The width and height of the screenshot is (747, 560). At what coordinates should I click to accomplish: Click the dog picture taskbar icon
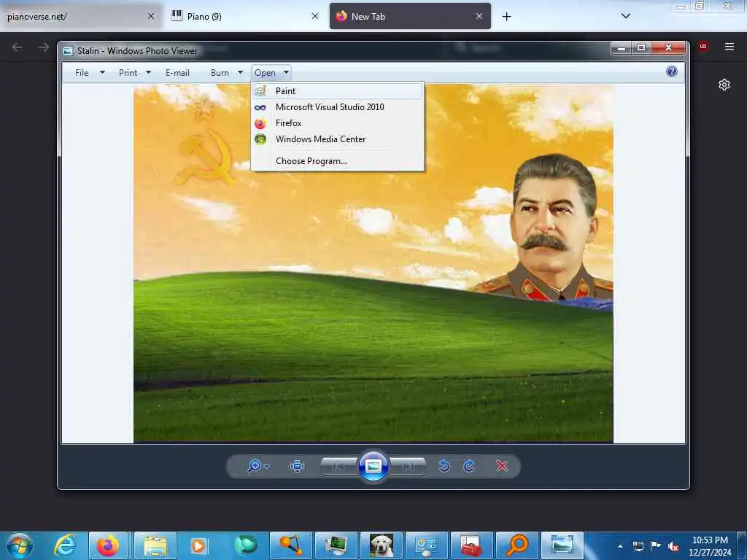point(381,545)
